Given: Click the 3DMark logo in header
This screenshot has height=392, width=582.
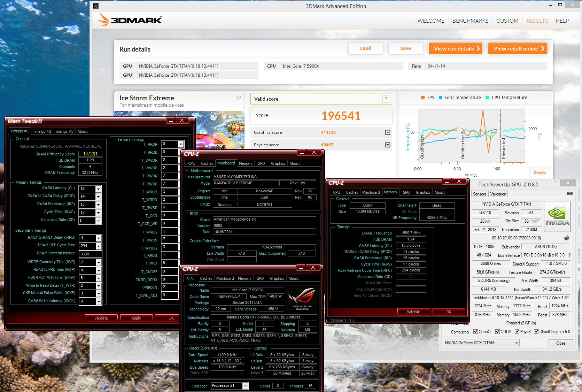Looking at the screenshot, I should click(130, 20).
